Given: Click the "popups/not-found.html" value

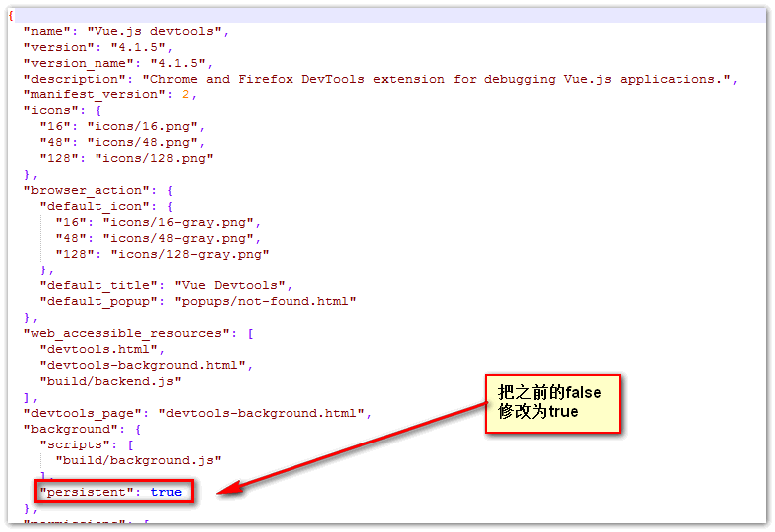Looking at the screenshot, I should (266, 301).
